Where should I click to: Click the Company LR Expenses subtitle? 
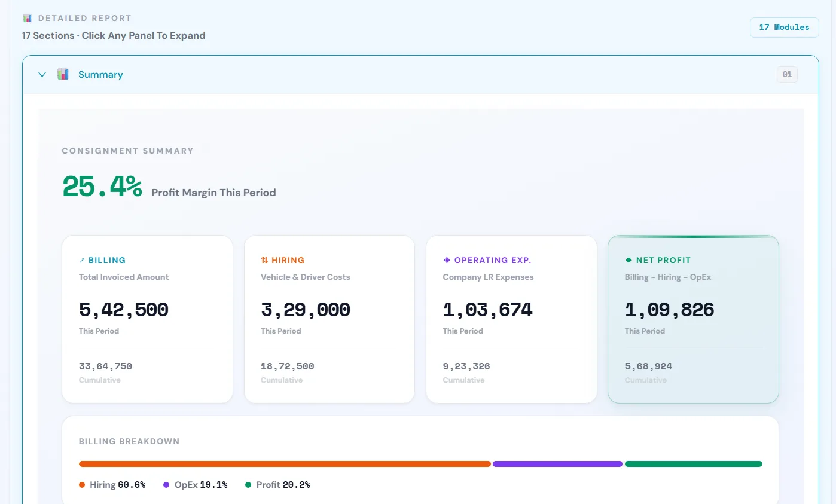(x=489, y=277)
